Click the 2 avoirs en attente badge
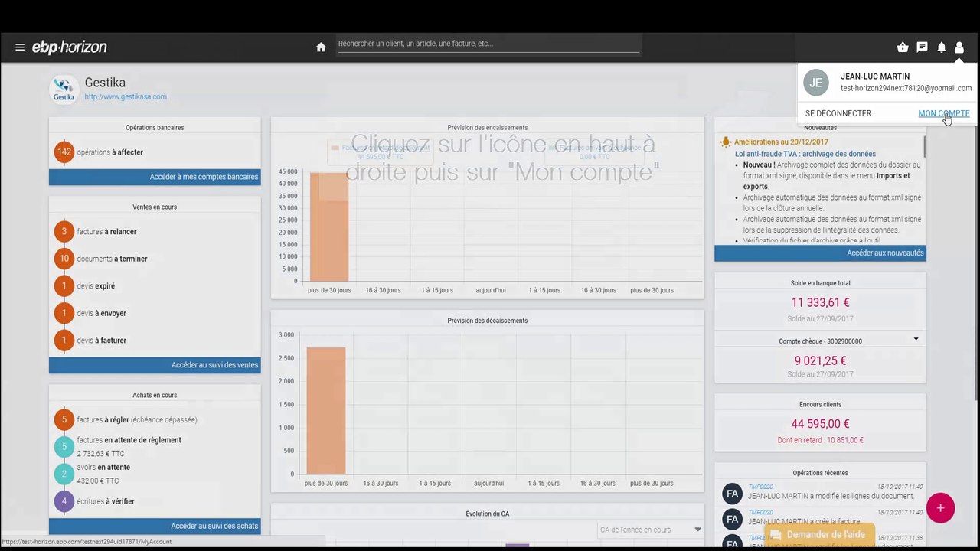 tap(64, 474)
